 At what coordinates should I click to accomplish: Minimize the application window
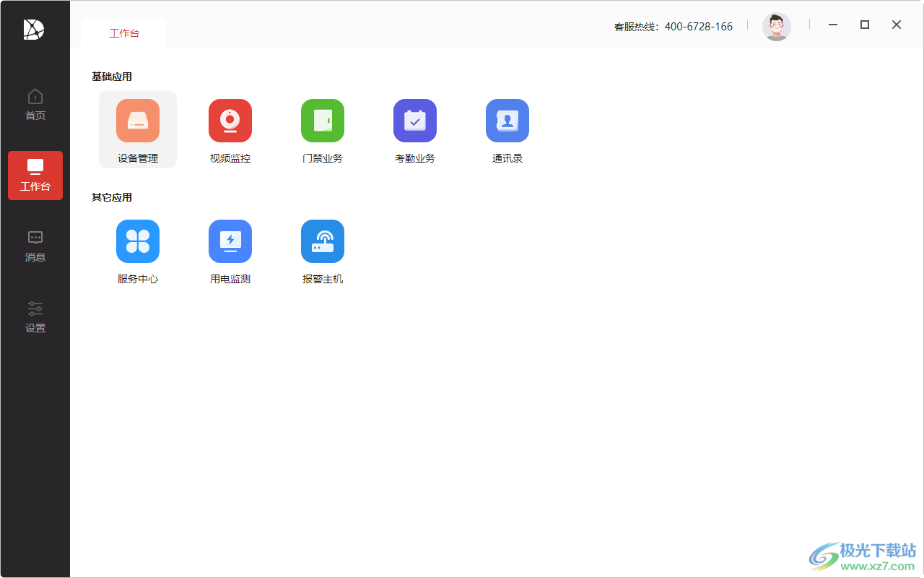[x=833, y=25]
